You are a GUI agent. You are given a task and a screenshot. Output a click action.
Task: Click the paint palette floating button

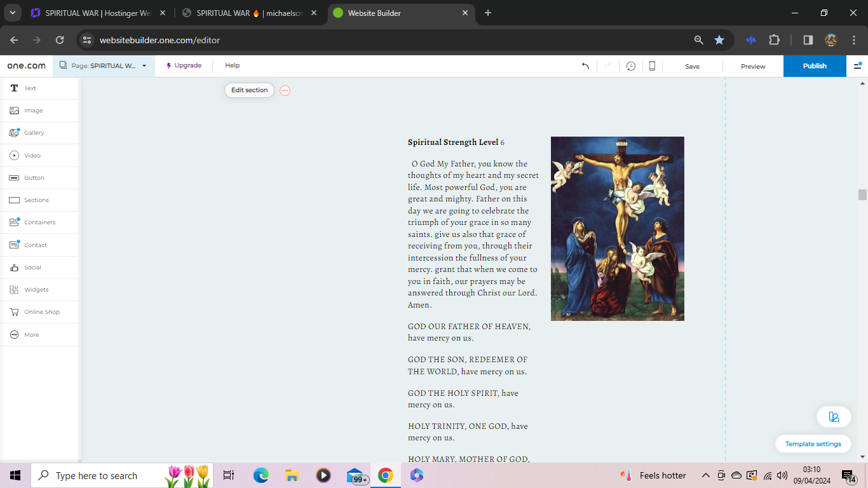pos(834,417)
